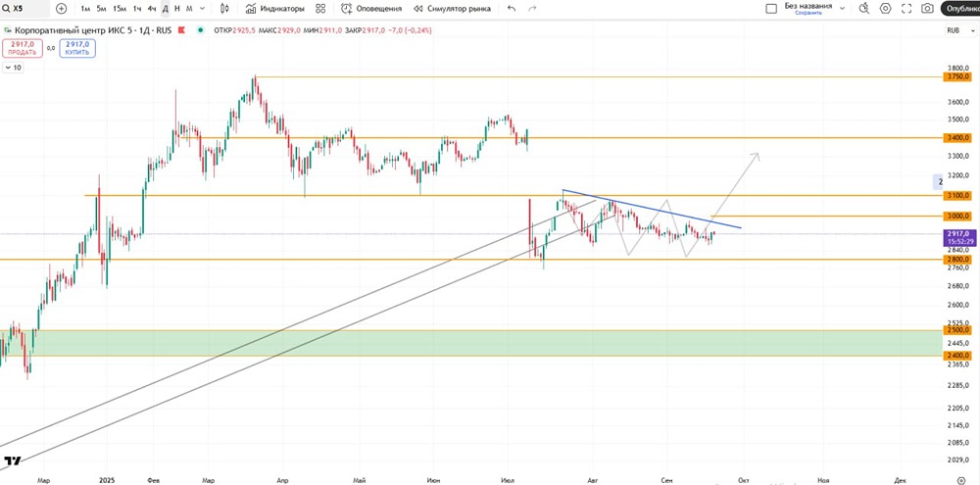
Task: Click the add symbol plus icon
Action: [61, 9]
